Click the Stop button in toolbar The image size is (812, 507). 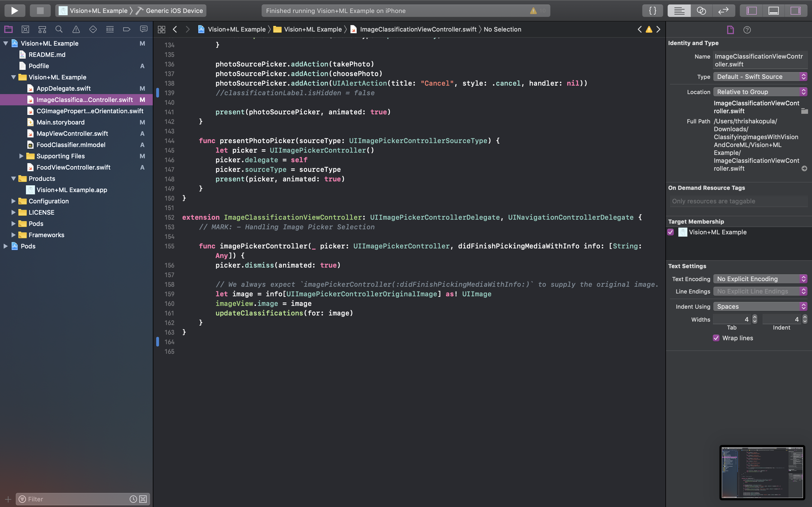point(40,11)
